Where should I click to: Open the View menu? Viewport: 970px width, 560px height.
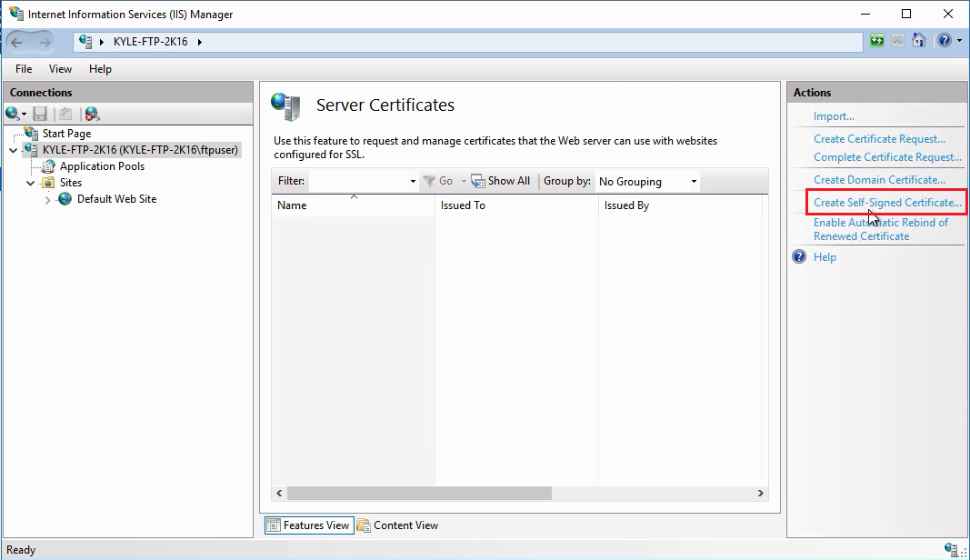point(60,68)
